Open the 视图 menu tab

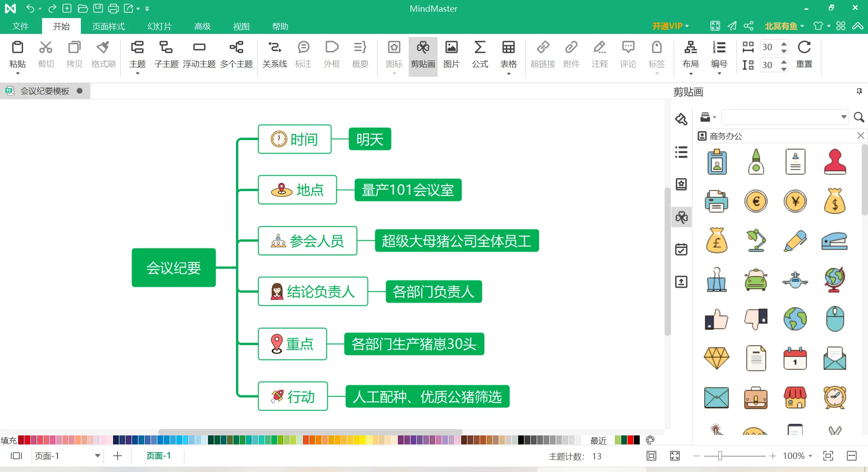click(x=241, y=26)
